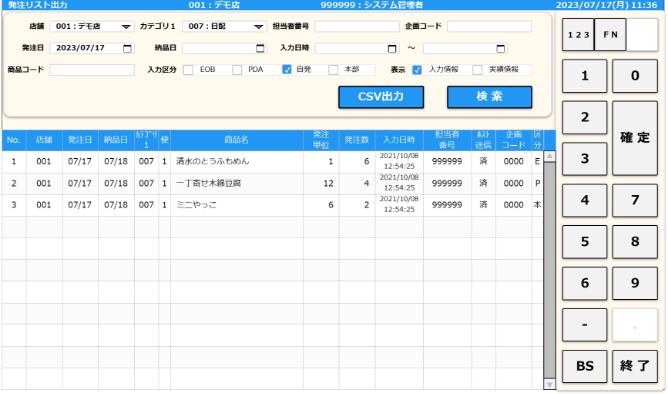The width and height of the screenshot is (668, 394).
Task: Open the 入力日時 start calendar icon
Action: point(392,49)
